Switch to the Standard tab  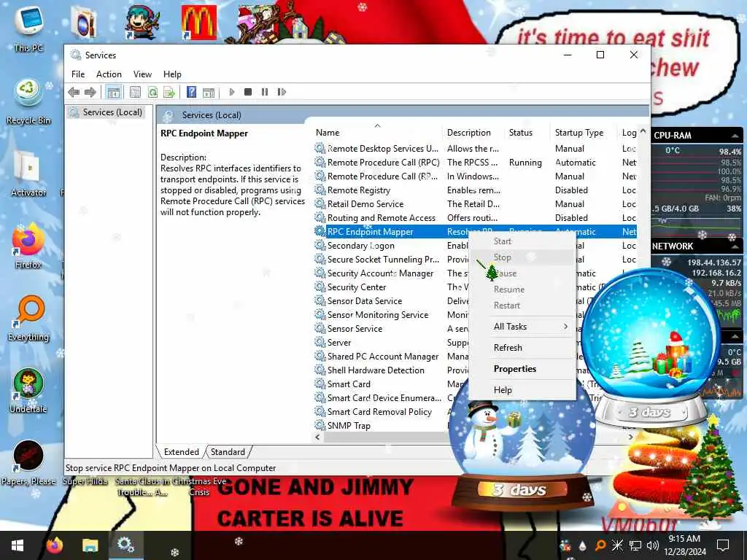228,452
